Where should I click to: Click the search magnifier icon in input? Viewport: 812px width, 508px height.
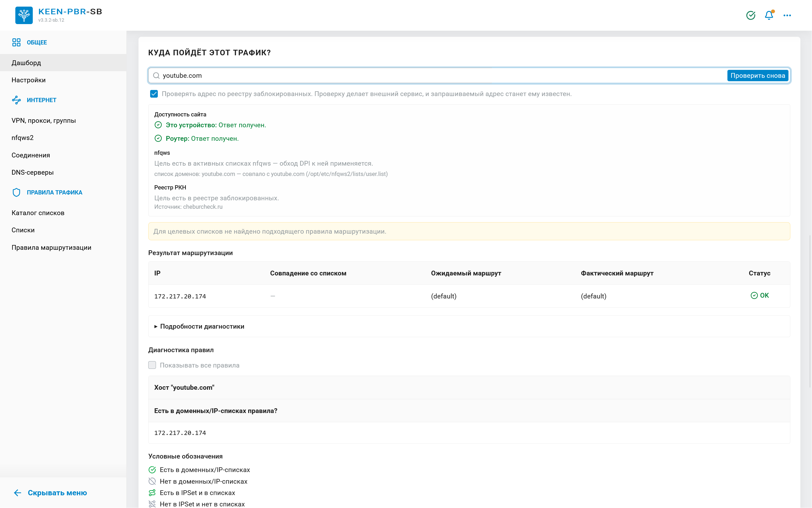pyautogui.click(x=156, y=76)
